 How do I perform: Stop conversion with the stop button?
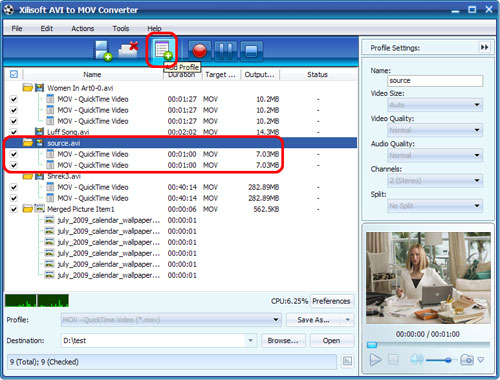251,51
